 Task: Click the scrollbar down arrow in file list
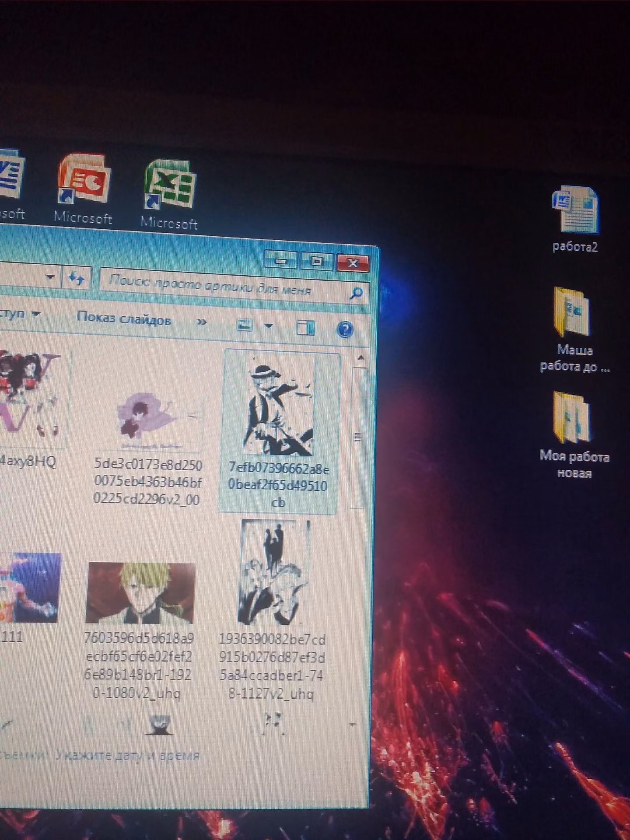point(353,725)
